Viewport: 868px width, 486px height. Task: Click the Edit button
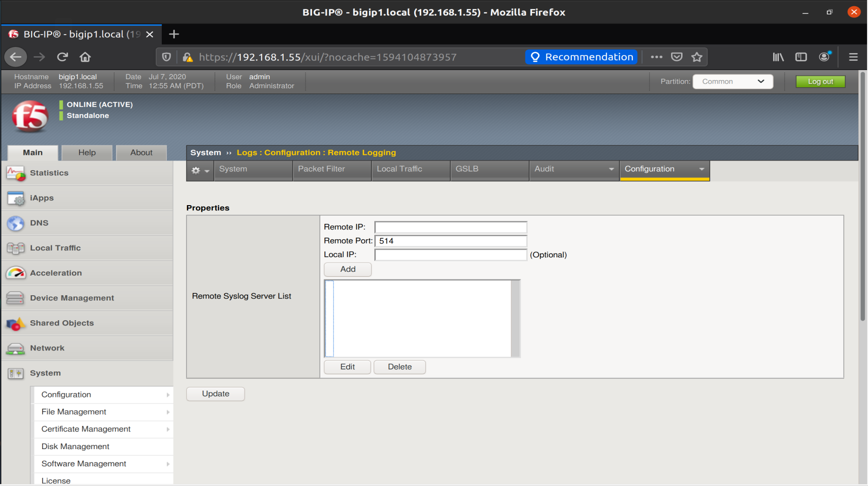347,367
